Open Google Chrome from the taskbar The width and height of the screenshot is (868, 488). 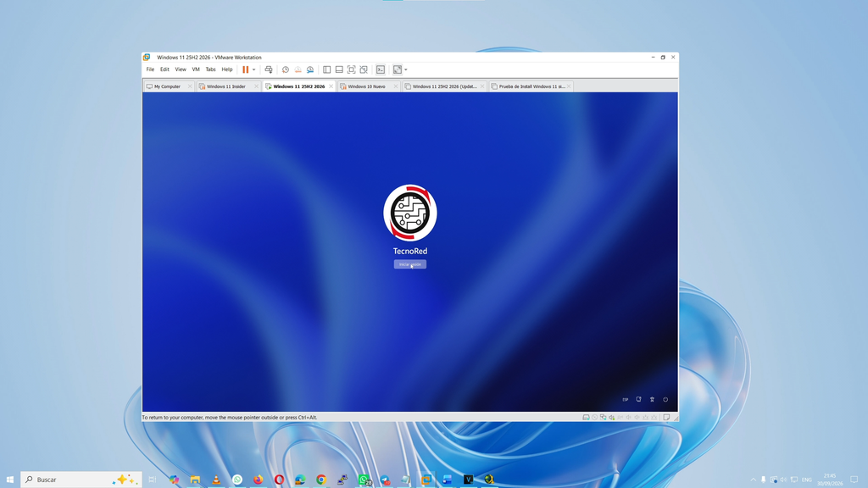click(321, 480)
